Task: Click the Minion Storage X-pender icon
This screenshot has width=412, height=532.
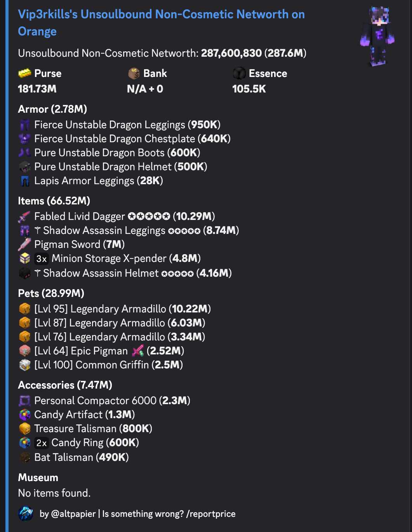Action: [25, 258]
